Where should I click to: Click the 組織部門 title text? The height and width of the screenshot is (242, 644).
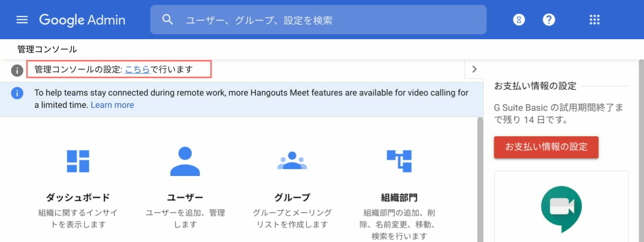399,197
